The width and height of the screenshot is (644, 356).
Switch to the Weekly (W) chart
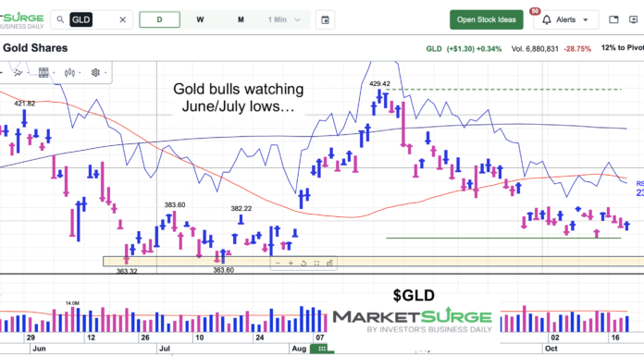click(200, 19)
